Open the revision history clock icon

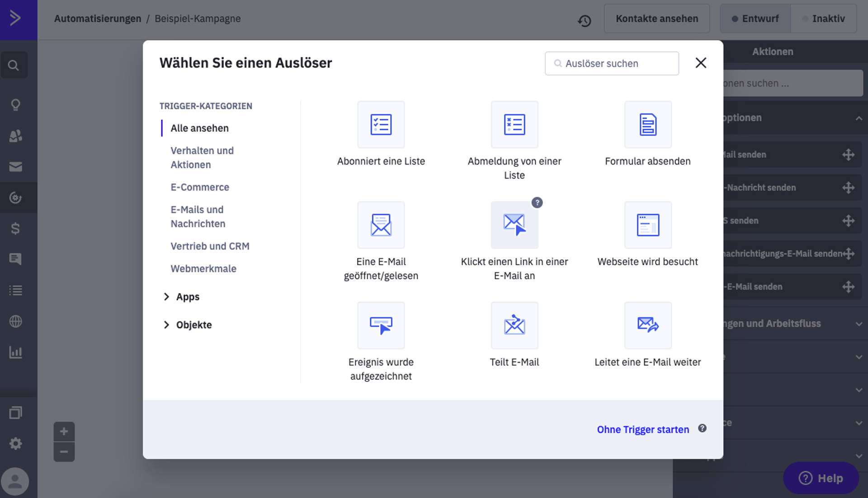[584, 20]
